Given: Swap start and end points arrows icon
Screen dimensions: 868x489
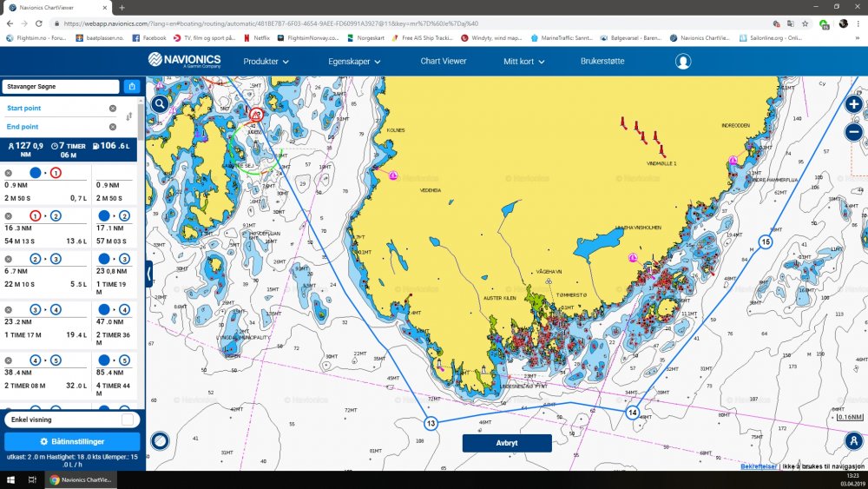Looking at the screenshot, I should click(x=129, y=117).
